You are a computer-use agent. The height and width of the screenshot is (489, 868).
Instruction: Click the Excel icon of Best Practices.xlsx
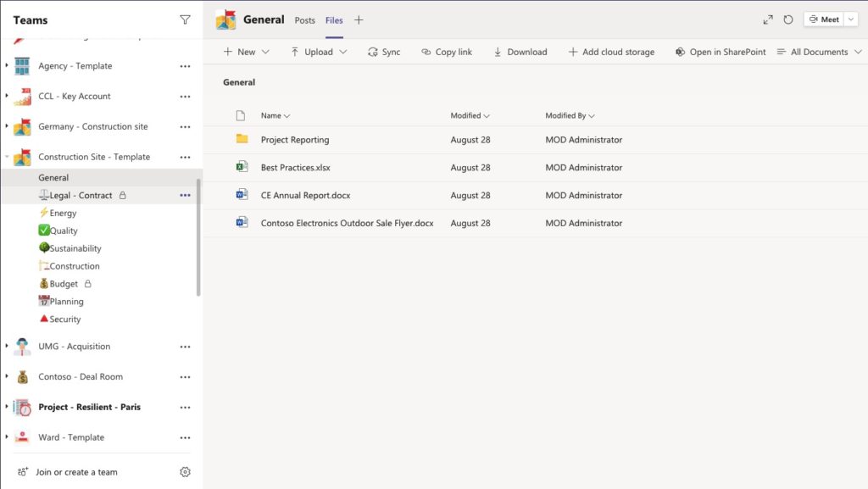[x=242, y=166]
